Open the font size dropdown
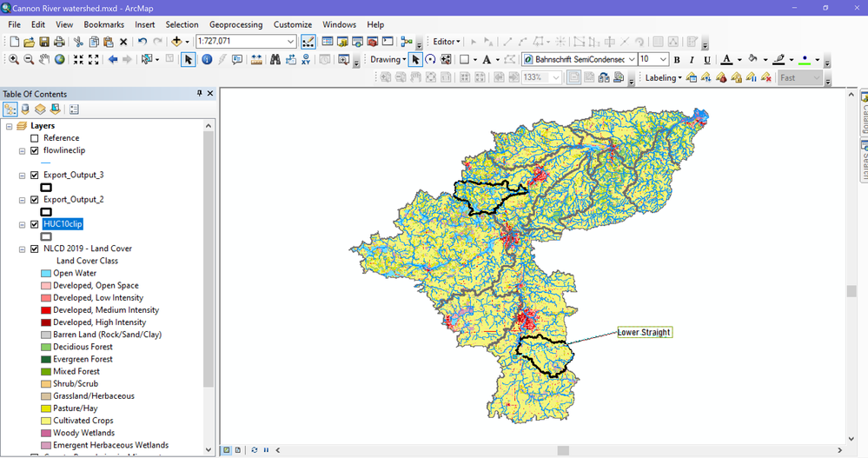 click(x=663, y=60)
